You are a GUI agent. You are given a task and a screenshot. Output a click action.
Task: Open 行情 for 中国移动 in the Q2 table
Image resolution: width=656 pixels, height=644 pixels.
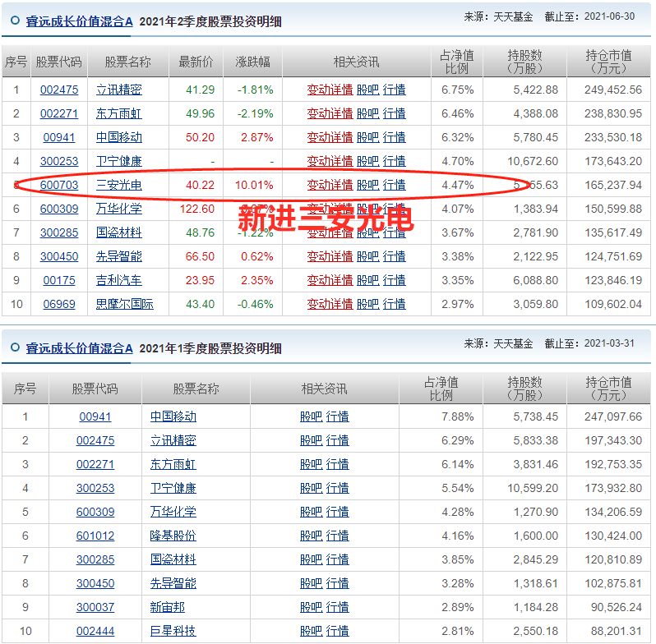click(x=395, y=137)
